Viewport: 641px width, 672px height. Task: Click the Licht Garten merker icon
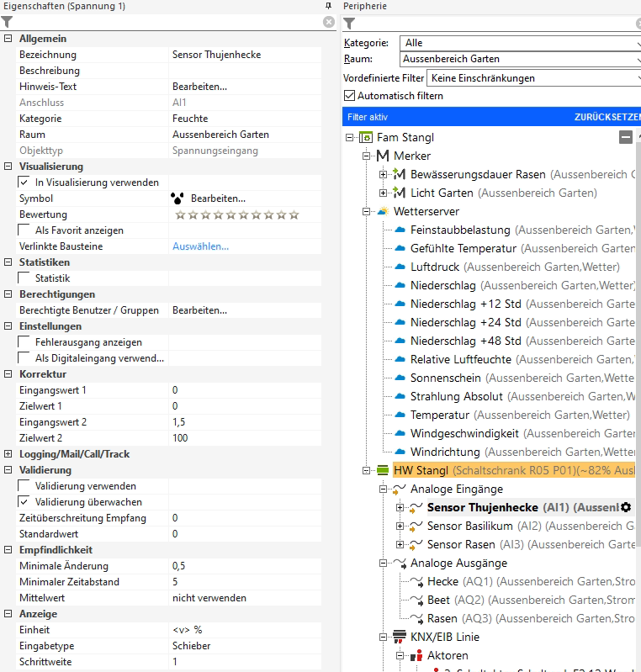click(400, 193)
